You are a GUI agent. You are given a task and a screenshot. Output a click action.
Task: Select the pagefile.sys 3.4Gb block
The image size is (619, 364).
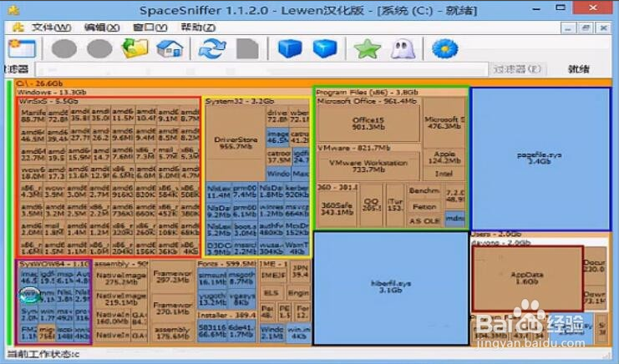(x=540, y=159)
